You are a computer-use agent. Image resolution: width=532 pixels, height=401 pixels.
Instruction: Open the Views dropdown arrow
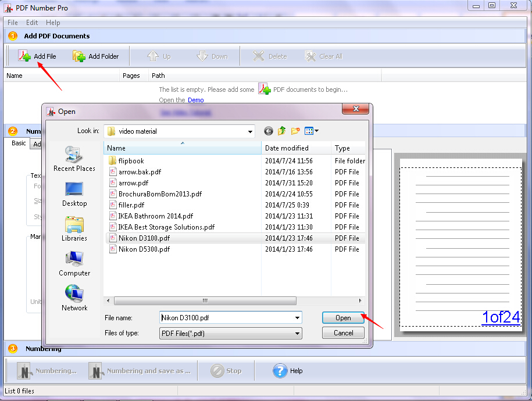tap(316, 131)
